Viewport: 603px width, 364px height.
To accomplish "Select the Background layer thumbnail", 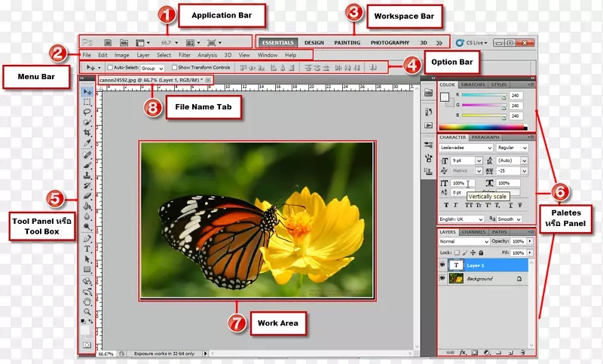I will [456, 278].
